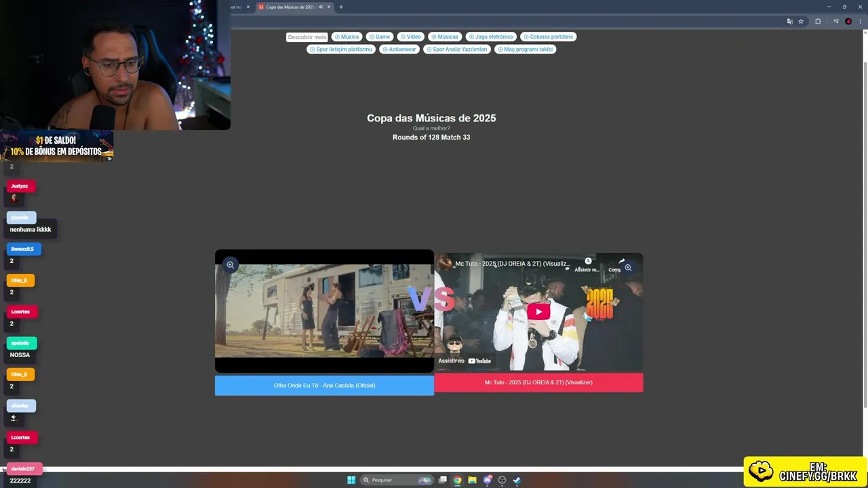Mute the tab via the speaker icon
The image size is (868, 488).
320,7
